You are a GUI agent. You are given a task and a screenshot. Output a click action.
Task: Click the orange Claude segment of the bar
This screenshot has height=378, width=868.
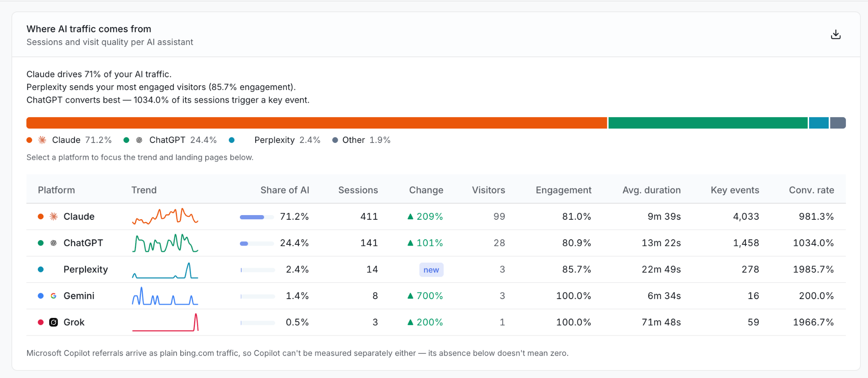[317, 123]
